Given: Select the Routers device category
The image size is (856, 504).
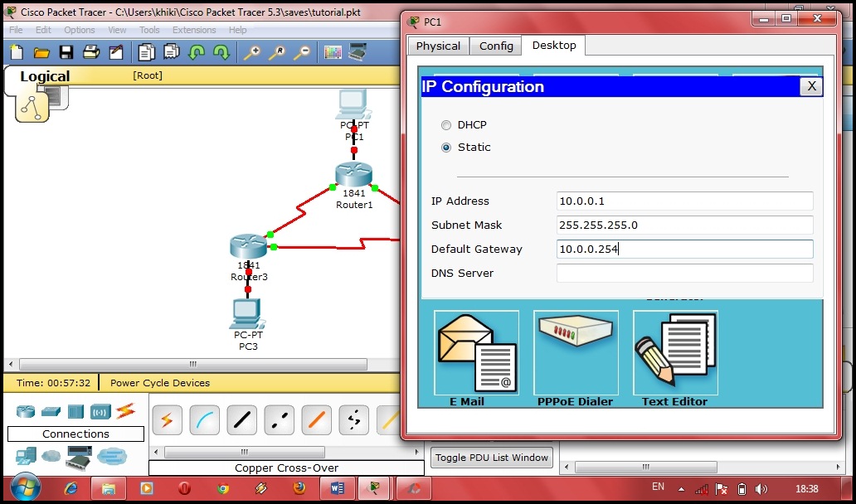Looking at the screenshot, I should (26, 411).
